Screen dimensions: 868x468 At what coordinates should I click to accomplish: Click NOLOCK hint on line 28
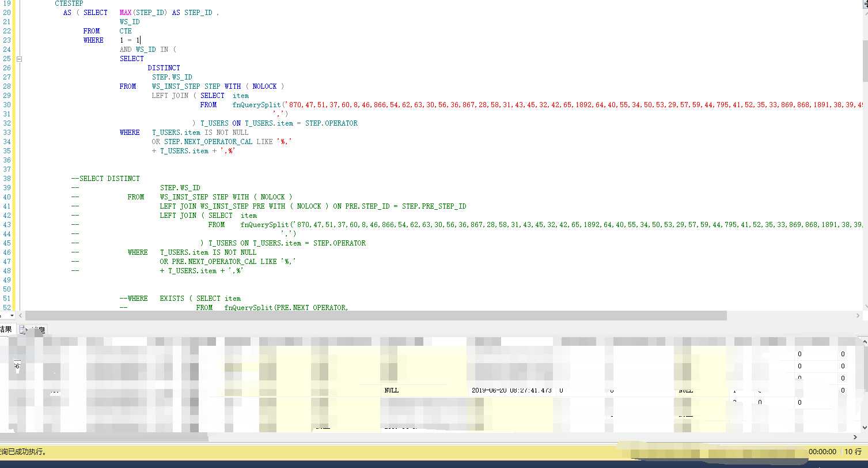264,86
